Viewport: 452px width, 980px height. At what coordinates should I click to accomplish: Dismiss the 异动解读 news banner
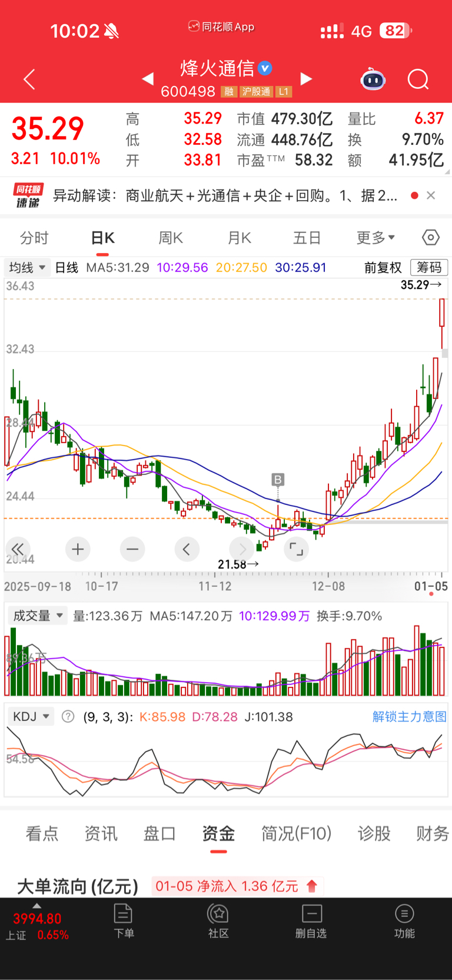(431, 195)
